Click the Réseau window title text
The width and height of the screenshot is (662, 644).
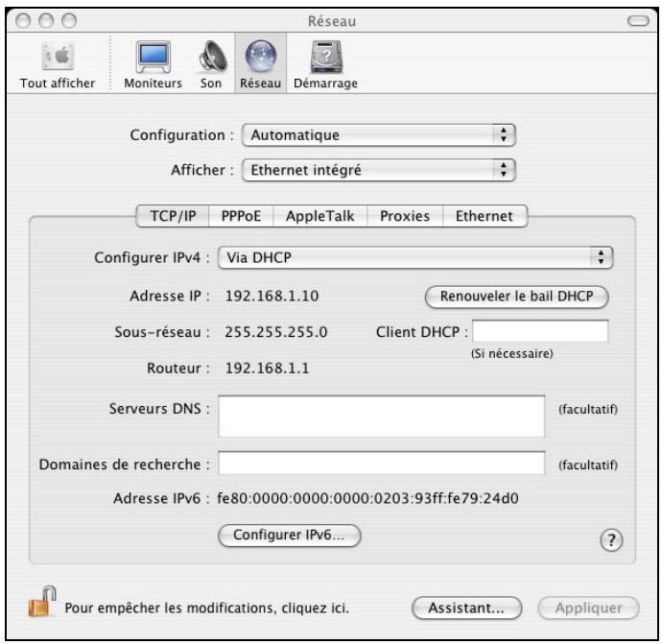pyautogui.click(x=332, y=21)
